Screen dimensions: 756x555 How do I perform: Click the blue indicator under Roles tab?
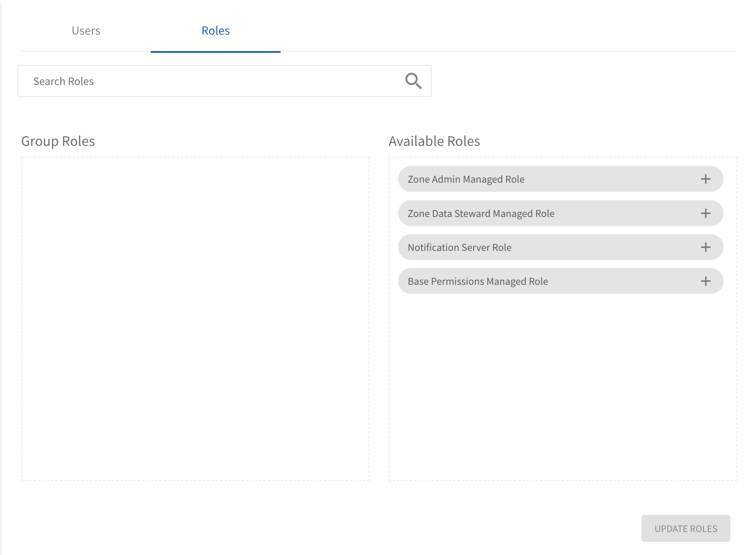pos(215,52)
